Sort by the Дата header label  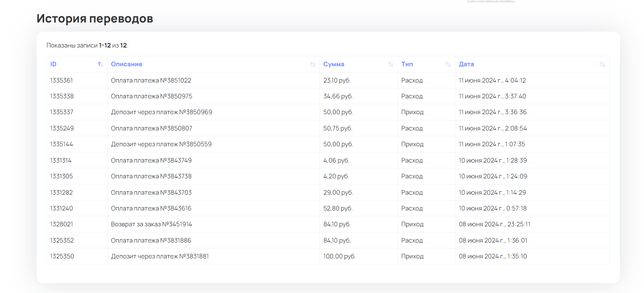[466, 64]
